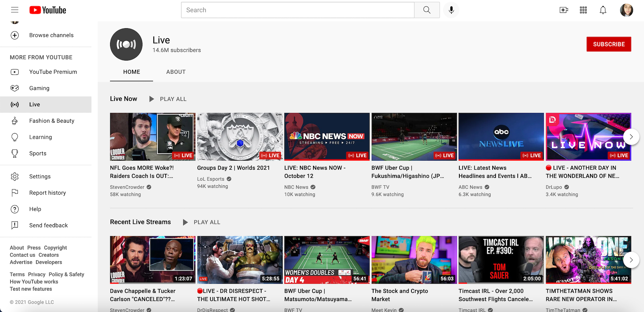Open the NBC News NOW thumbnail
Image resolution: width=644 pixels, height=312 pixels.
click(x=327, y=137)
